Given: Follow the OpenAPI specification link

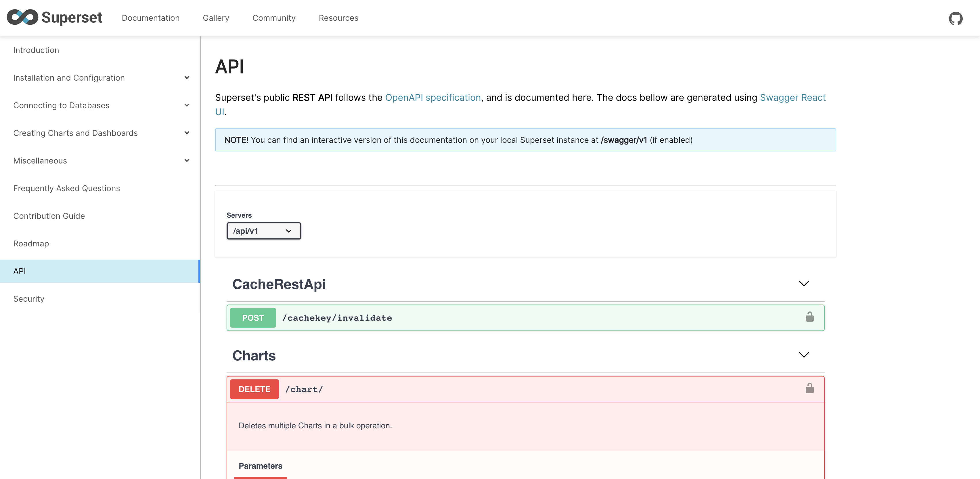Looking at the screenshot, I should tap(433, 98).
